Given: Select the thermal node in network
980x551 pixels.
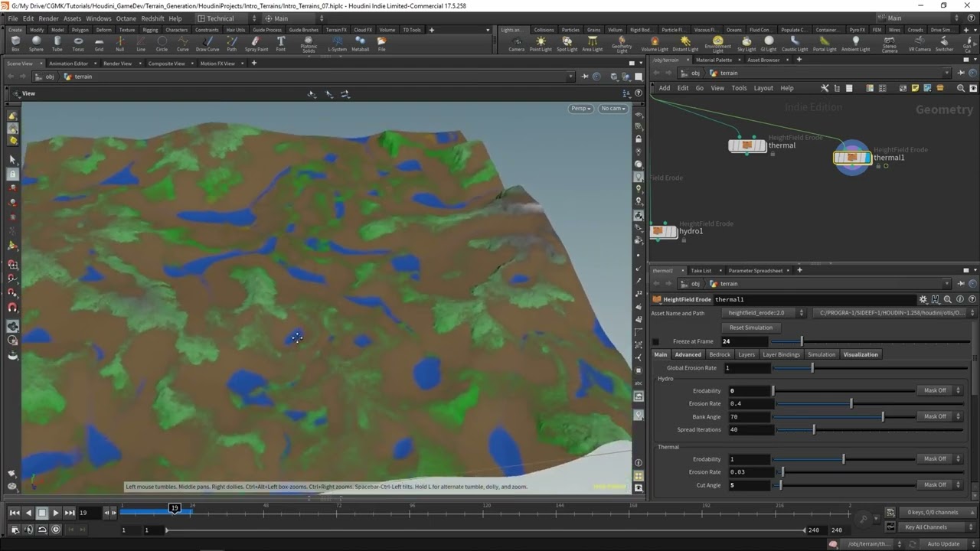Looking at the screenshot, I should coord(747,145).
